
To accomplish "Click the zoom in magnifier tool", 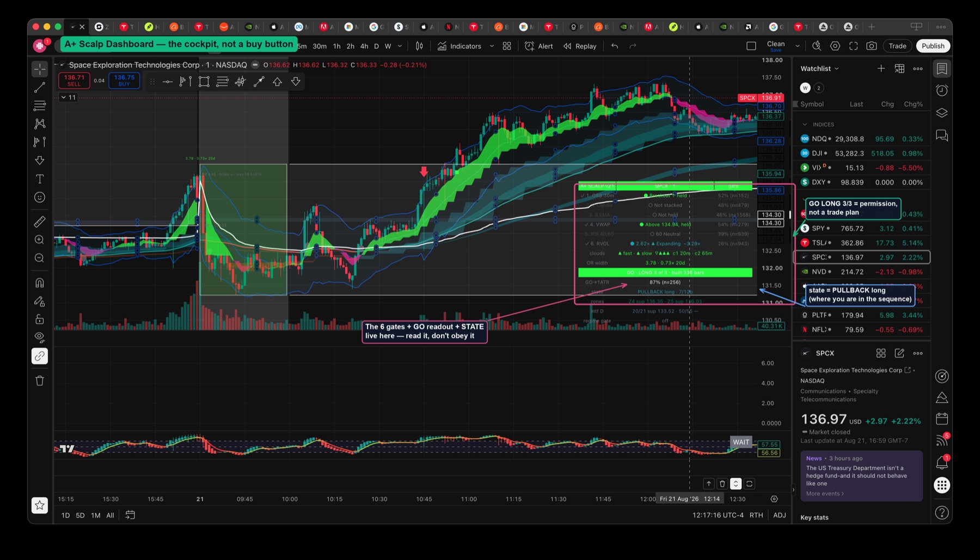I will click(40, 240).
